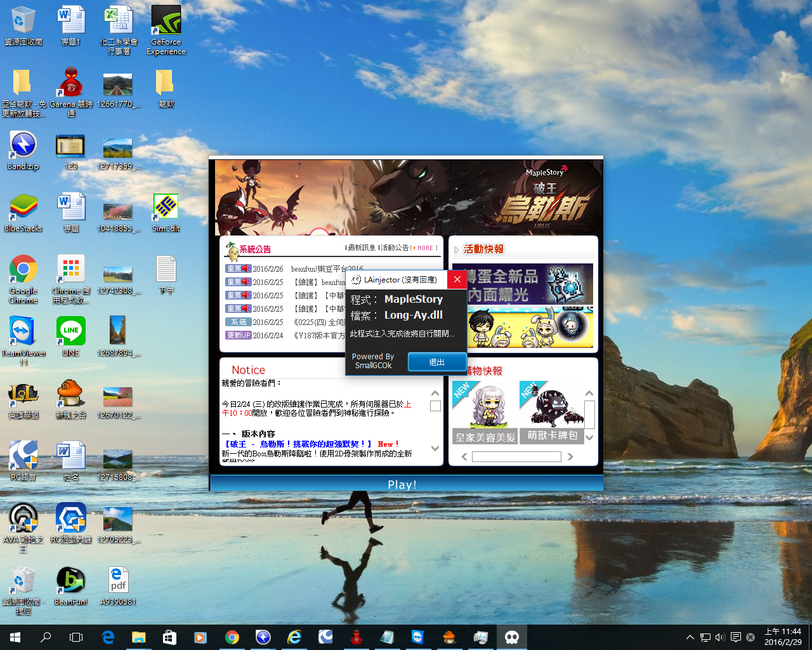Select the 12661770_ image file
Viewport: 812px width, 650px height.
point(119,90)
